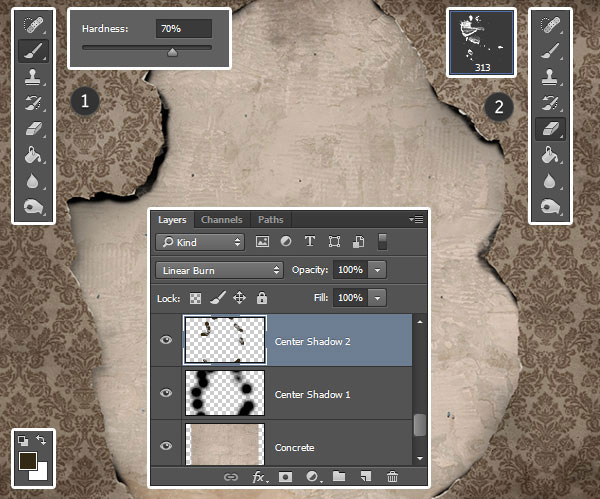Select the Eraser tool in right toolbar
This screenshot has width=600, height=499.
coord(551,128)
